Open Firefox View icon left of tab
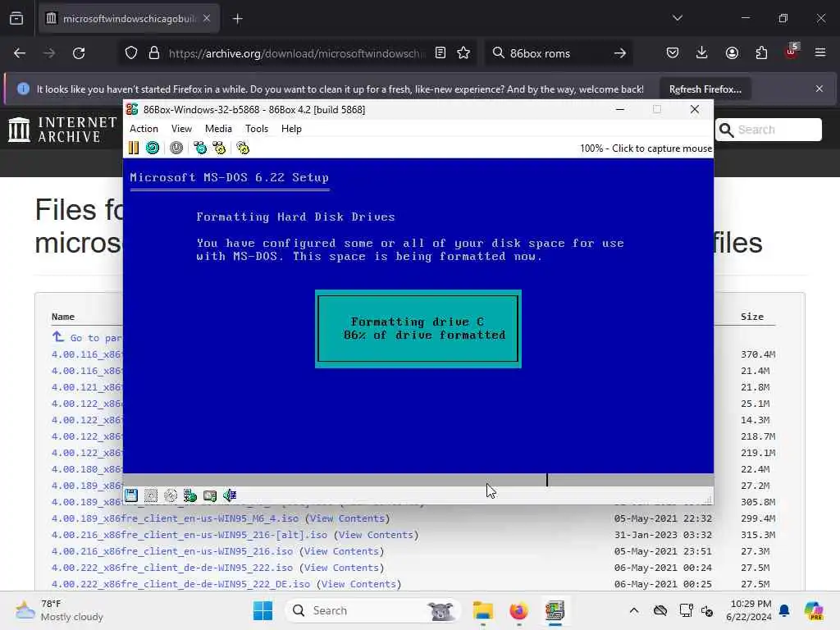This screenshot has width=840, height=630. tap(16, 19)
